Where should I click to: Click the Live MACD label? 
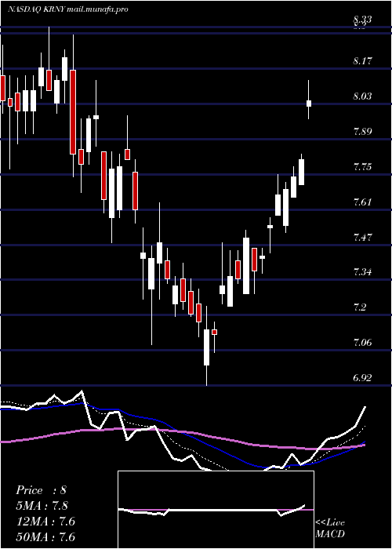pyautogui.click(x=330, y=529)
